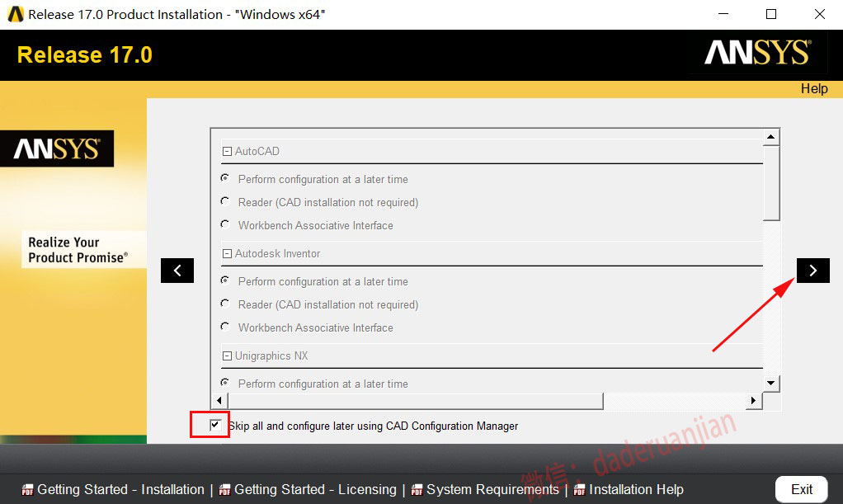The image size is (843, 504).
Task: Click the ANSYS logo in the left sidebar
Action: [57, 148]
